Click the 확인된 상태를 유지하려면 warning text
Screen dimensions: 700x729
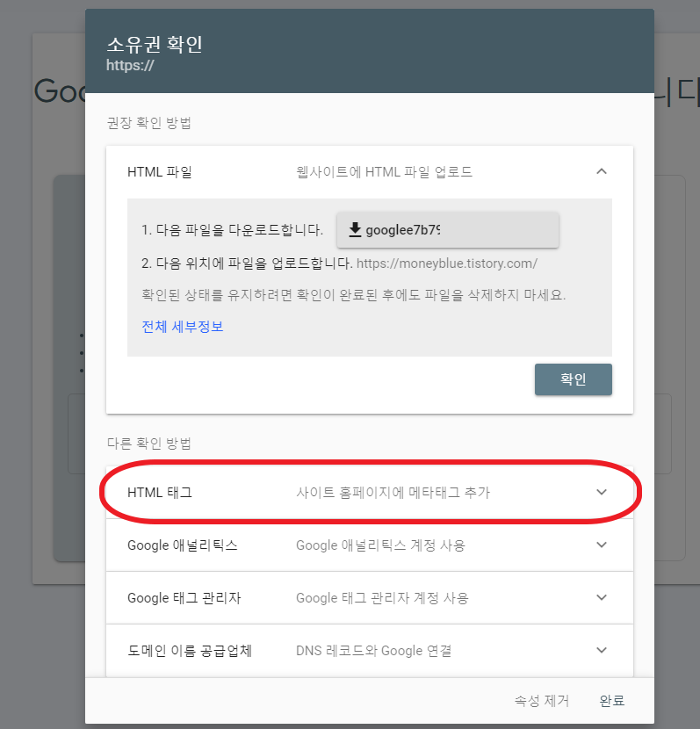tap(353, 295)
